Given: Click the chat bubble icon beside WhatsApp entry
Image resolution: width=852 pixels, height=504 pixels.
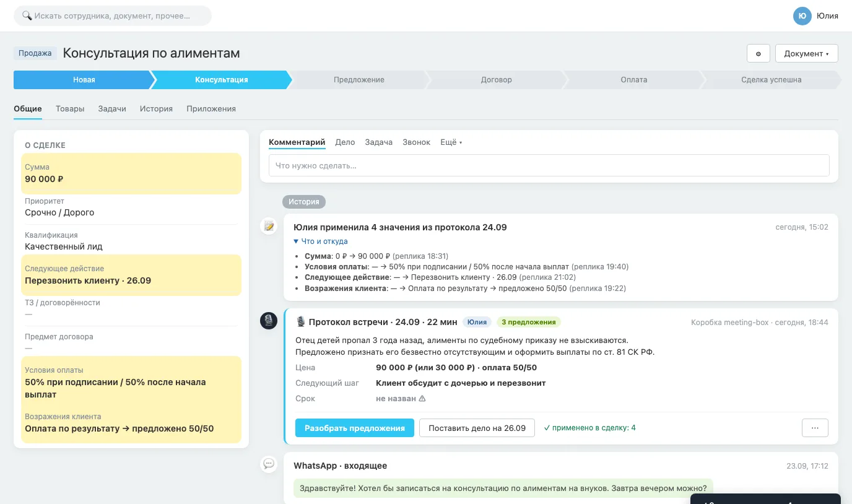Looking at the screenshot, I should pos(269,463).
